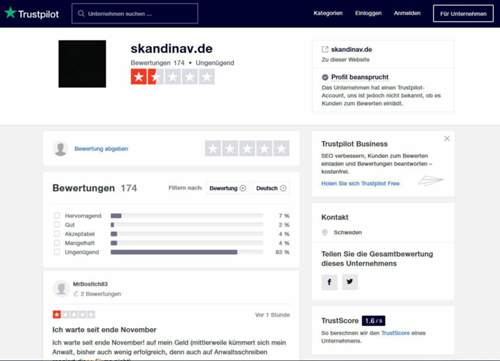The image size is (500, 361).
Task: Click the Für Unternehmen button
Action: click(463, 13)
